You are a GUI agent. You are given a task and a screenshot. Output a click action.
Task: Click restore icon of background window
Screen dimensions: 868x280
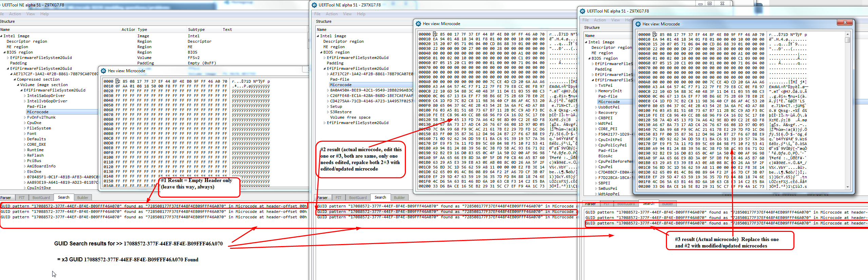coord(710,3)
